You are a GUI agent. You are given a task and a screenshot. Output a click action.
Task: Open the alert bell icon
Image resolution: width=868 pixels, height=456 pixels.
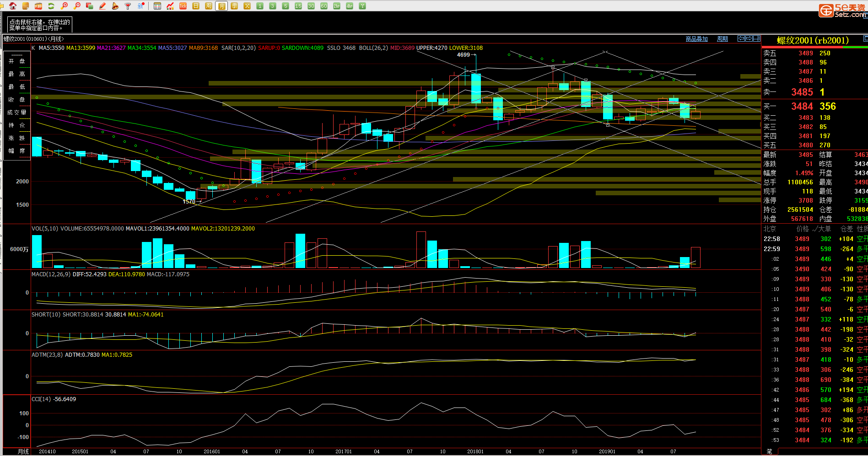click(x=115, y=6)
